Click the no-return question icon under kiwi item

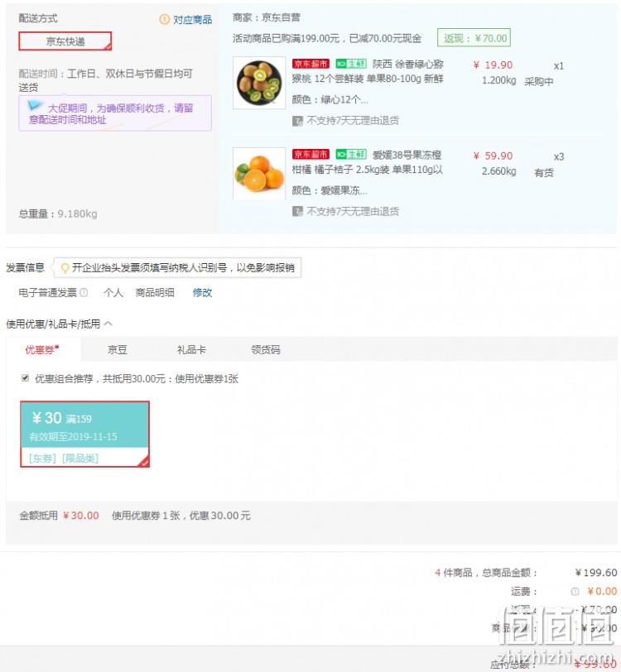pyautogui.click(x=297, y=121)
